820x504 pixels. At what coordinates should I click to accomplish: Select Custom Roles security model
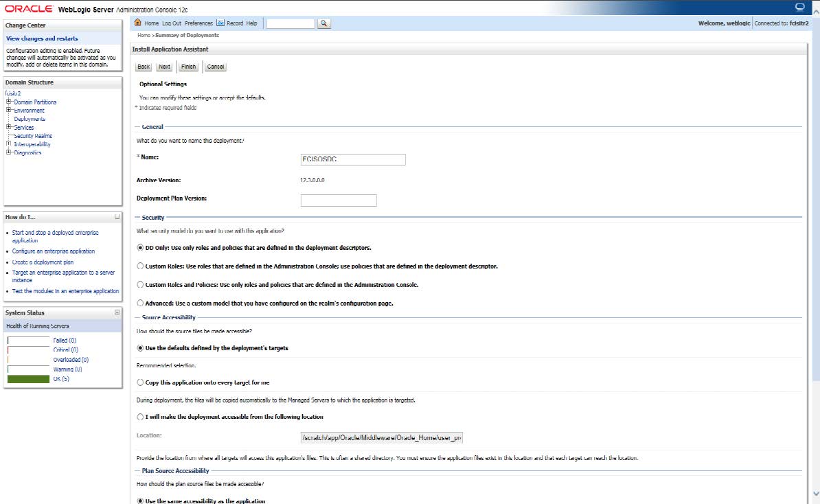point(140,266)
